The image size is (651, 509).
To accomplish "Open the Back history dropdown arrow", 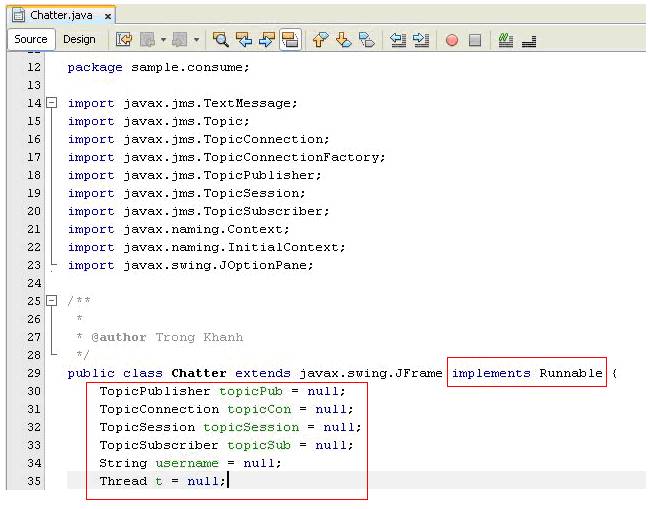I will coord(163,40).
